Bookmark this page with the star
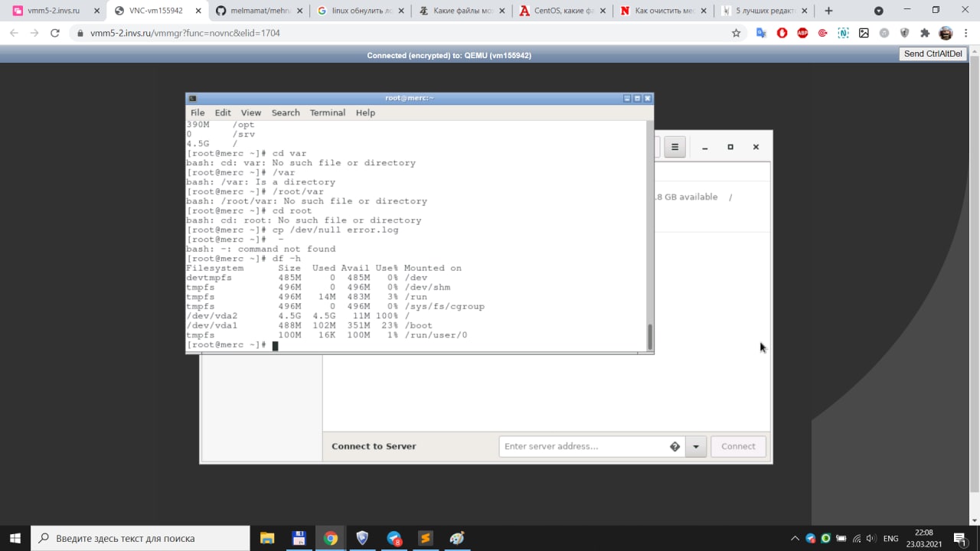980x551 pixels. [x=736, y=34]
